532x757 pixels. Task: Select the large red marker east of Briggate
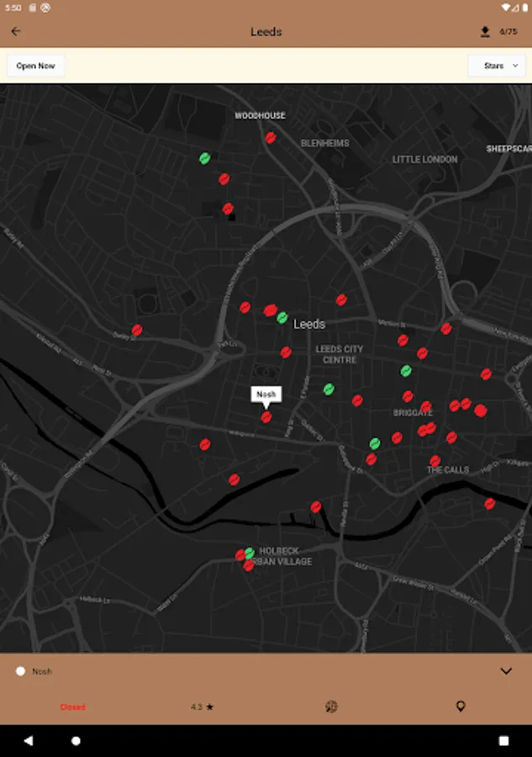481,410
